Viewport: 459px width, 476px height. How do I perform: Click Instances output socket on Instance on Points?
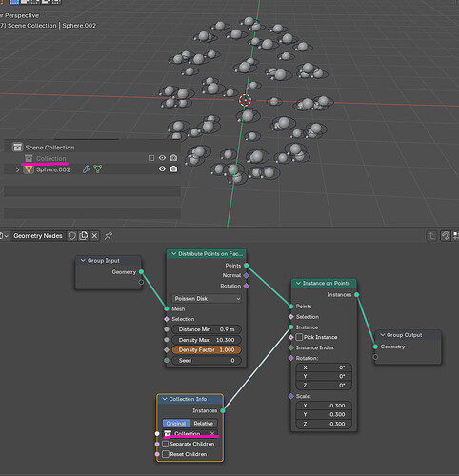357,295
